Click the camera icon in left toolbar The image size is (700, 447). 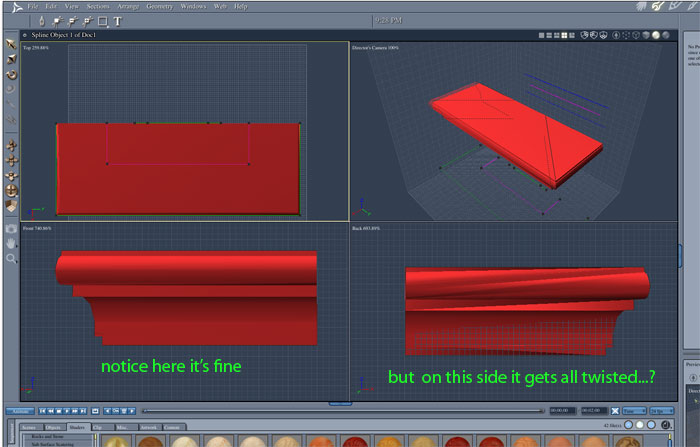(11, 227)
